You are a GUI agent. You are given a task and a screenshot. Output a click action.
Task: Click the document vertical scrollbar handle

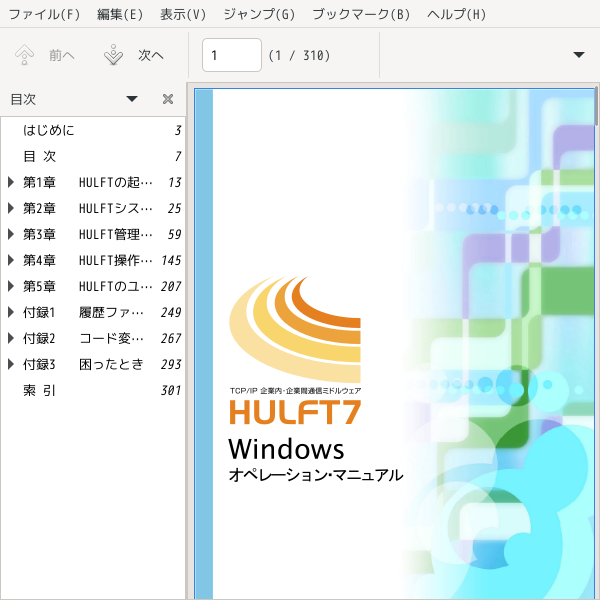pos(596,106)
